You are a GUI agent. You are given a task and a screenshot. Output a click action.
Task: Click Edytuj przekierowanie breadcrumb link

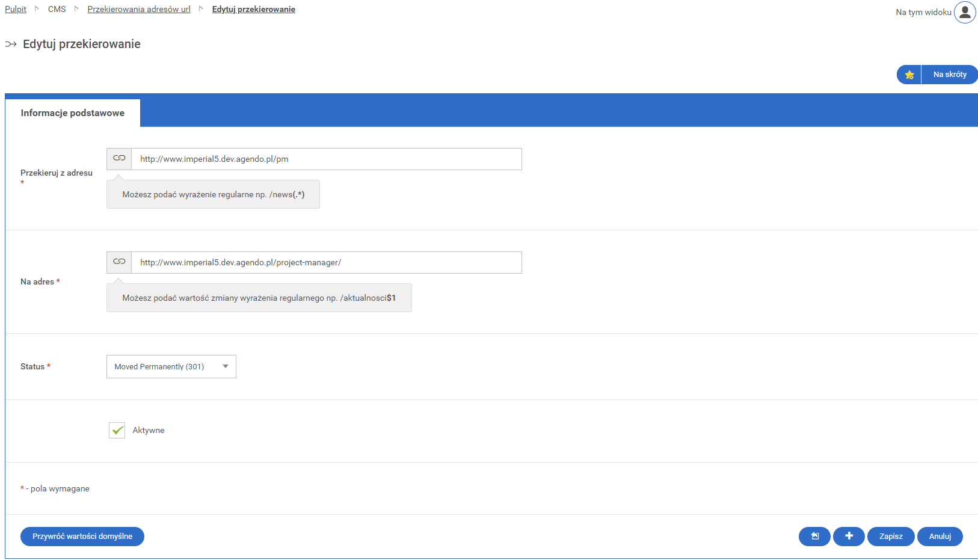(253, 9)
